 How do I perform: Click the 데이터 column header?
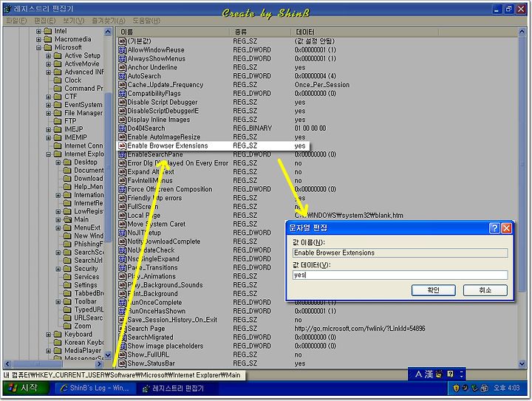(x=365, y=32)
